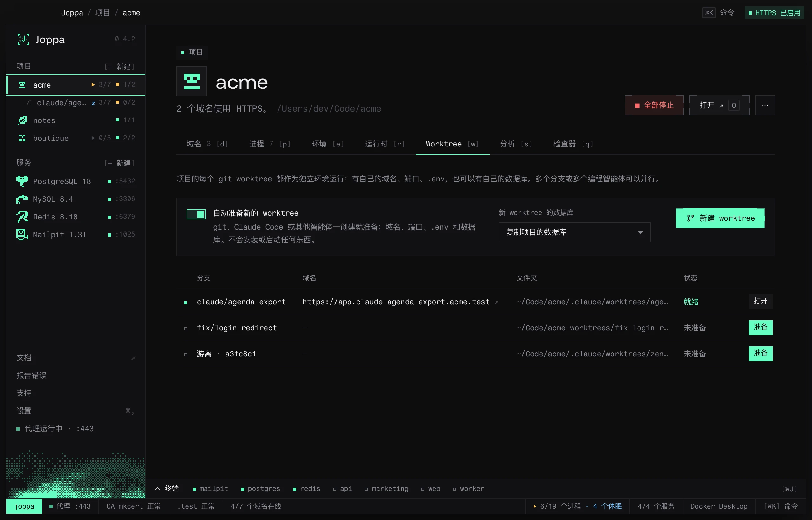Switch to the 域名 tab

click(207, 144)
